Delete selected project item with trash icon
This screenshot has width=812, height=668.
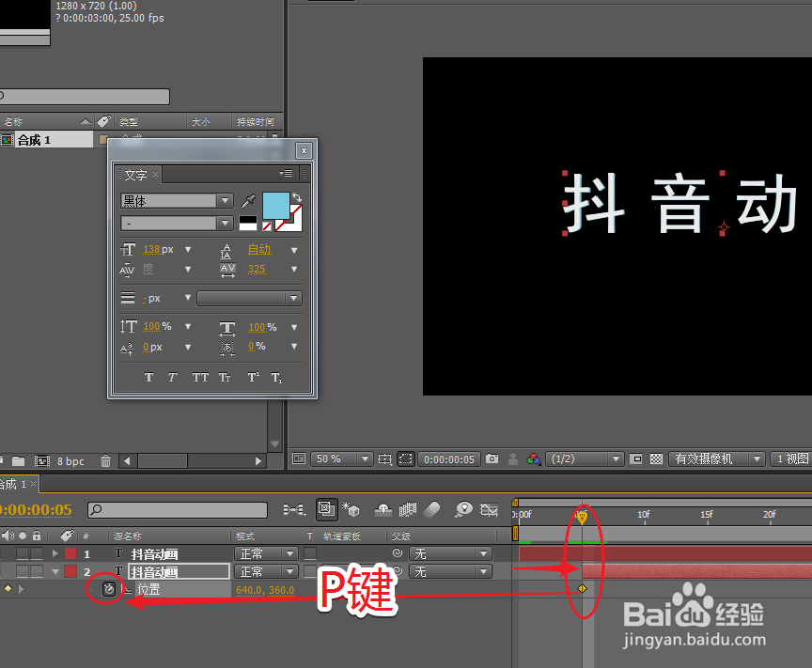(105, 461)
